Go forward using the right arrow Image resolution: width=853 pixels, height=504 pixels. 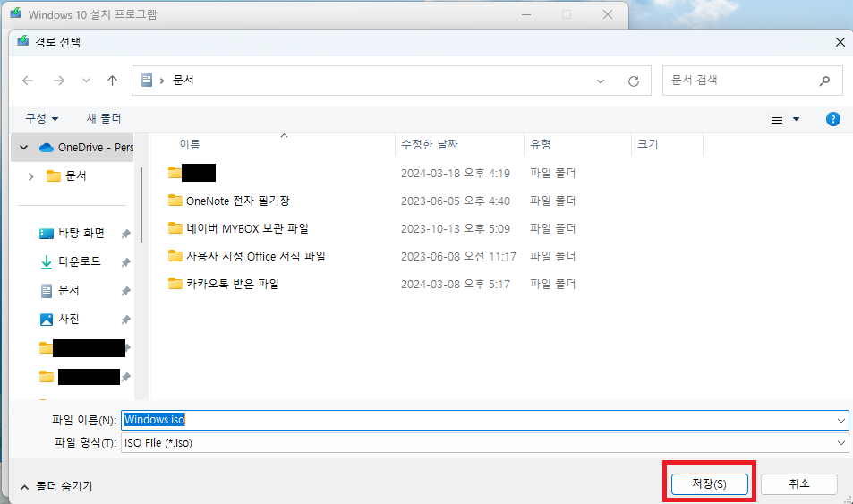point(59,81)
